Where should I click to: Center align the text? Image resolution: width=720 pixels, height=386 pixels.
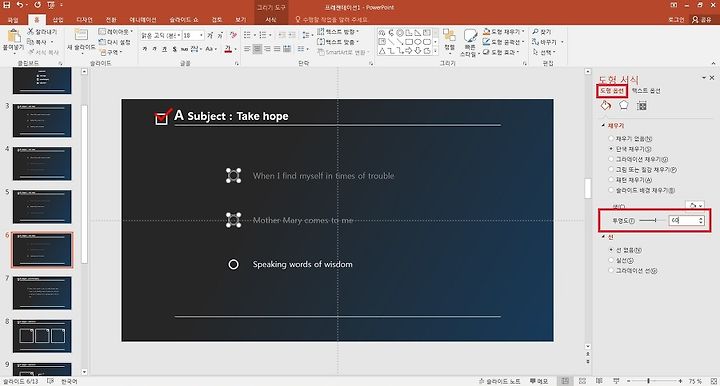[x=257, y=49]
